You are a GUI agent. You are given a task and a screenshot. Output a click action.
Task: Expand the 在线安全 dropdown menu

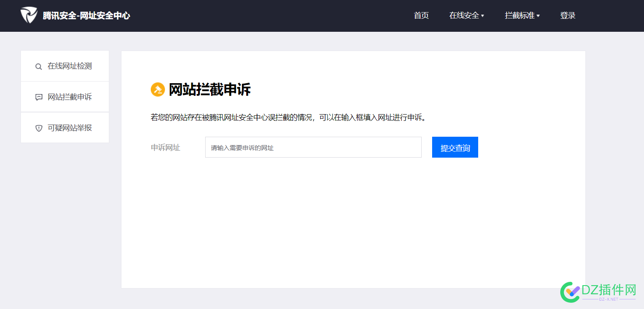[x=466, y=15]
